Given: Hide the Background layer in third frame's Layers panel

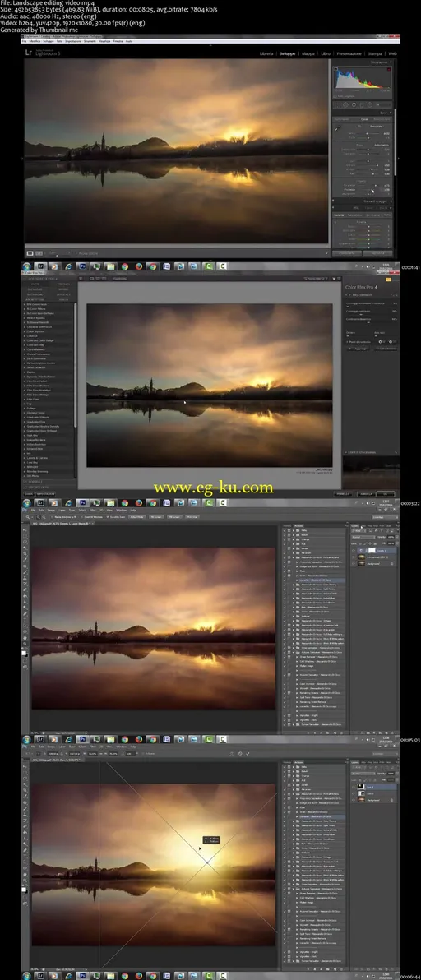Looking at the screenshot, I should point(354,564).
